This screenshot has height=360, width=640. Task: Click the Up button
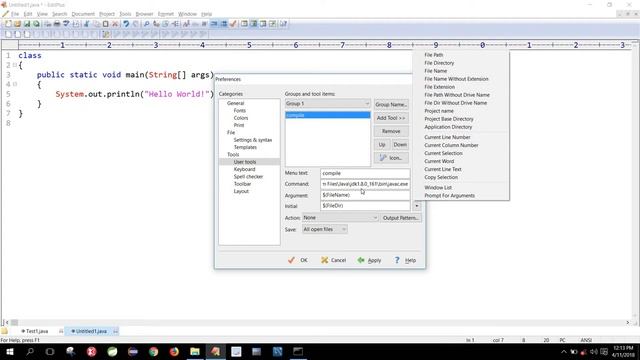coord(382,144)
